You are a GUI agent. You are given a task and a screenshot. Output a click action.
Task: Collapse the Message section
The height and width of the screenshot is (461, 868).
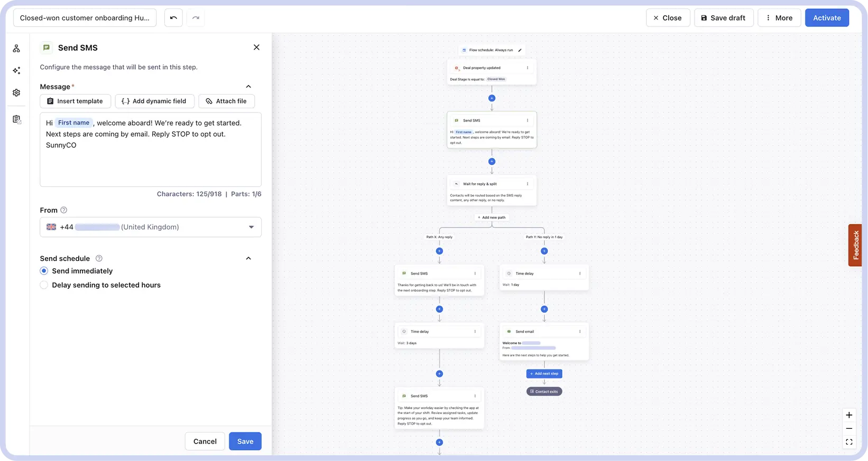coord(248,87)
